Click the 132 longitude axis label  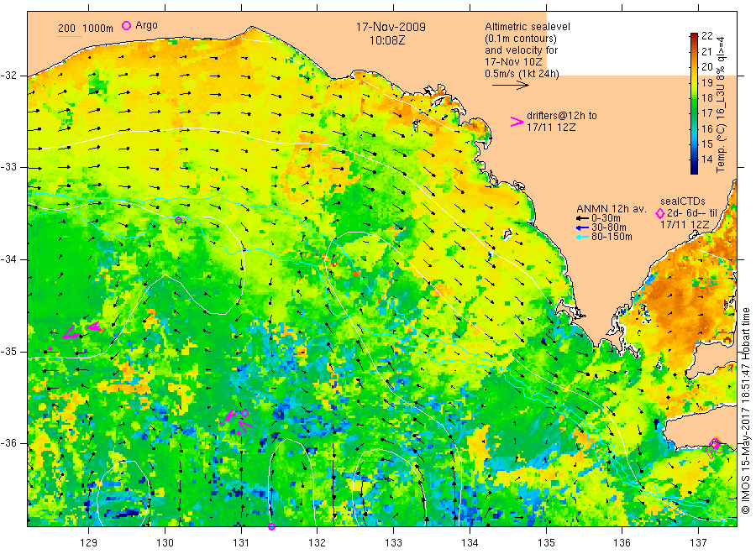pos(318,543)
